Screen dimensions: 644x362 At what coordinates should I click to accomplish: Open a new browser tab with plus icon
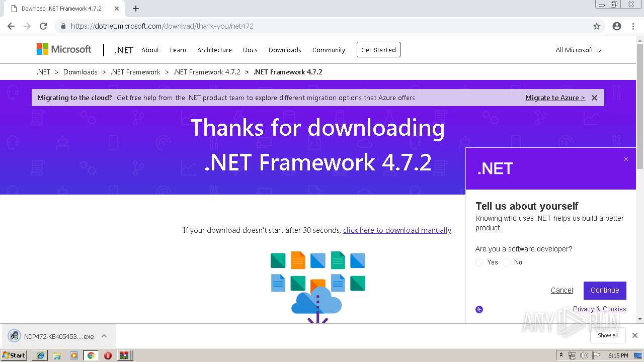136,9
